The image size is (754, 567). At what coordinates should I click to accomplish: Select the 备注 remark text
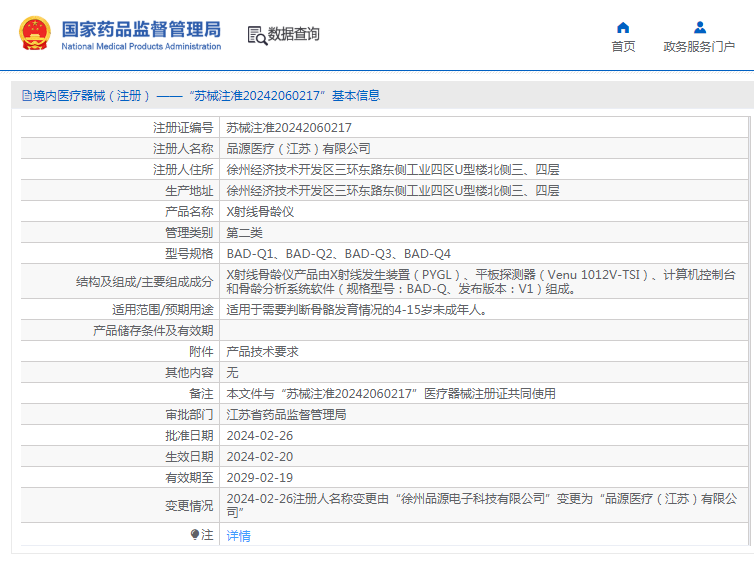click(x=391, y=394)
